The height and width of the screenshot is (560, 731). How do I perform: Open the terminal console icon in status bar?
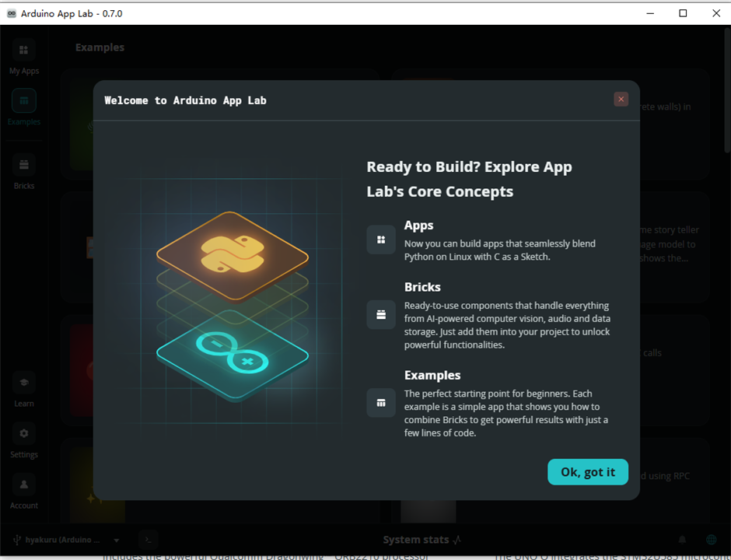coord(149,540)
